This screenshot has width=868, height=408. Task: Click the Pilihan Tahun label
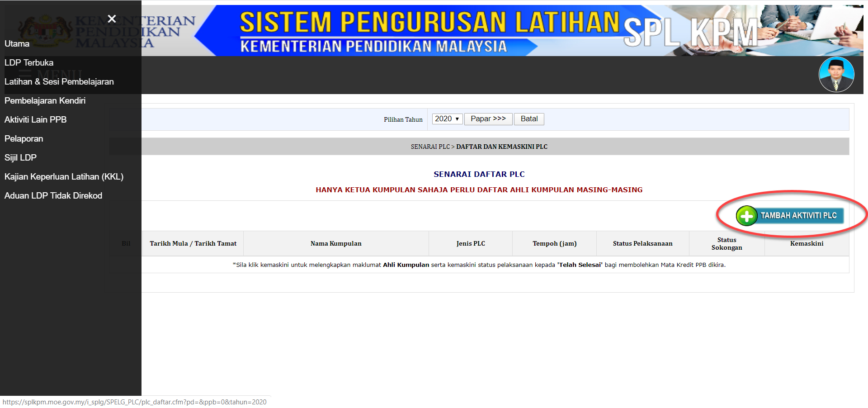pos(403,119)
